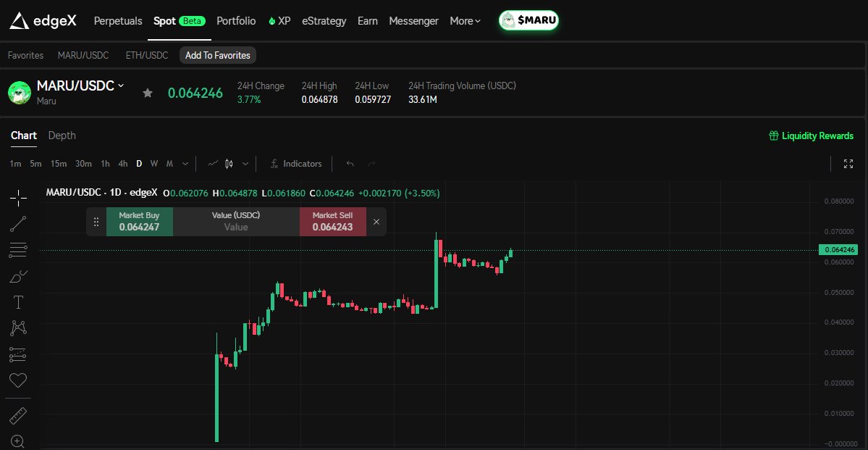The image size is (868, 450).
Task: Toggle favorite star for MARU/USDC
Action: tap(147, 93)
